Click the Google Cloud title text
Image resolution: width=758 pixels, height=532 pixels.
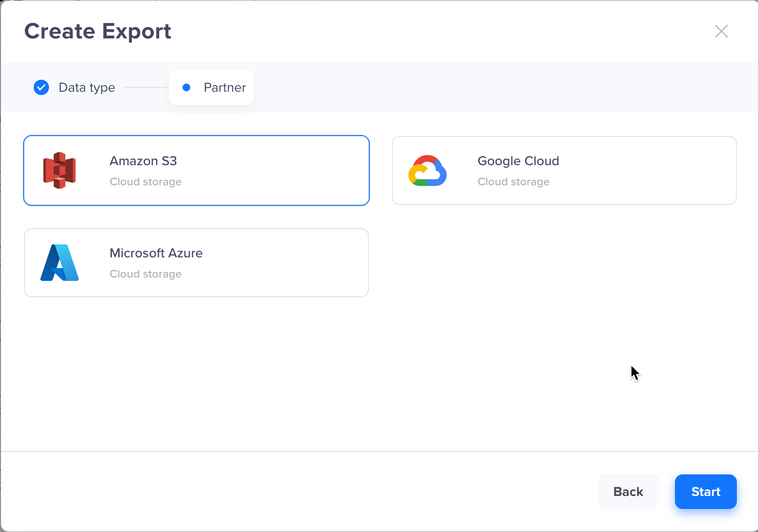pos(518,161)
